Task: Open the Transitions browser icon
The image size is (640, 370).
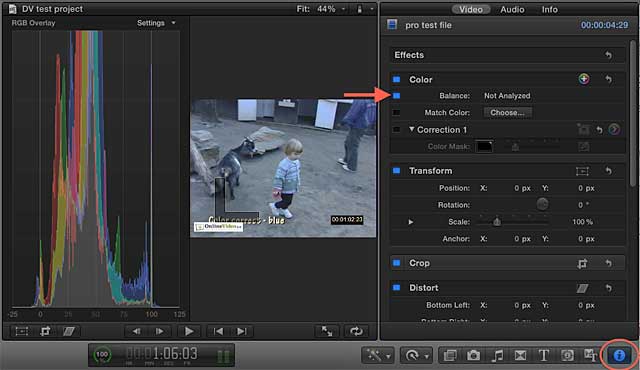Action: 520,355
